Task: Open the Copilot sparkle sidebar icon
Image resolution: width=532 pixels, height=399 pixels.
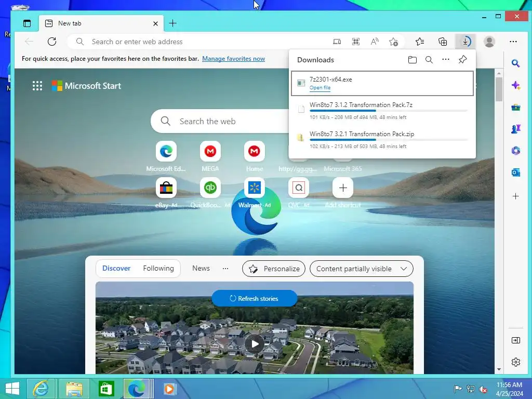Action: point(516,85)
